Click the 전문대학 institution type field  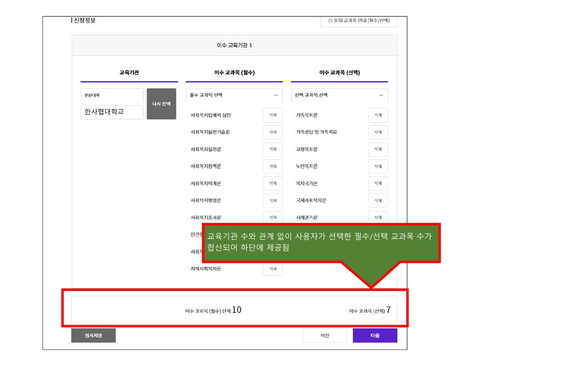tap(112, 95)
